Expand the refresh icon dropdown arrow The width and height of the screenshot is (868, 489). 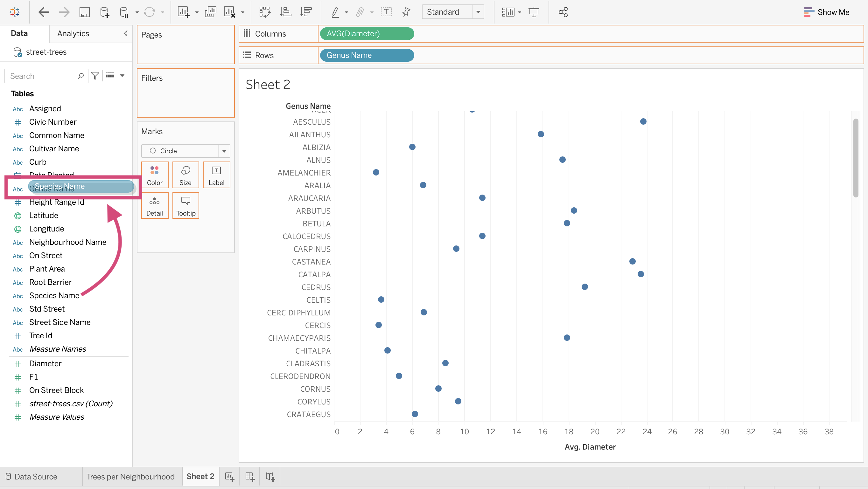[162, 12]
